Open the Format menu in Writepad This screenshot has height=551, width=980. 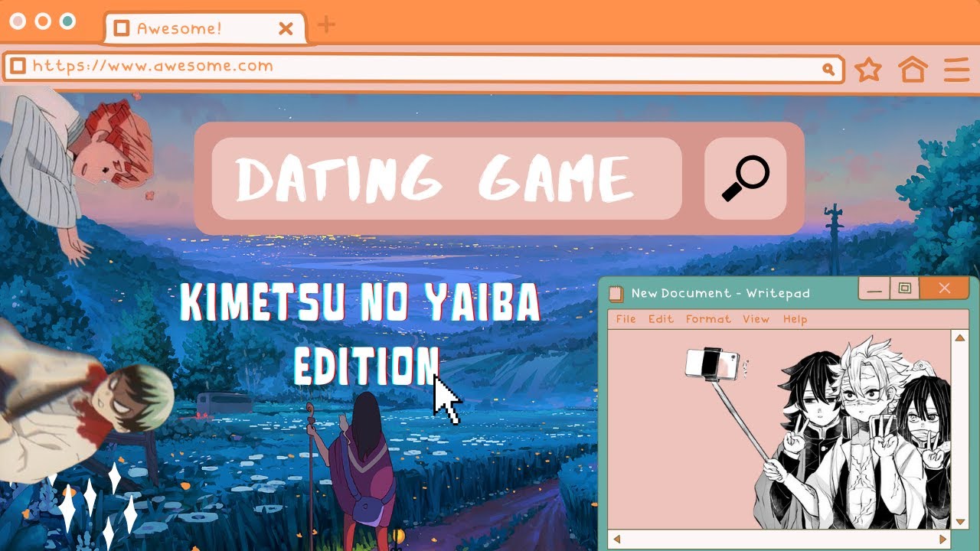coord(708,319)
